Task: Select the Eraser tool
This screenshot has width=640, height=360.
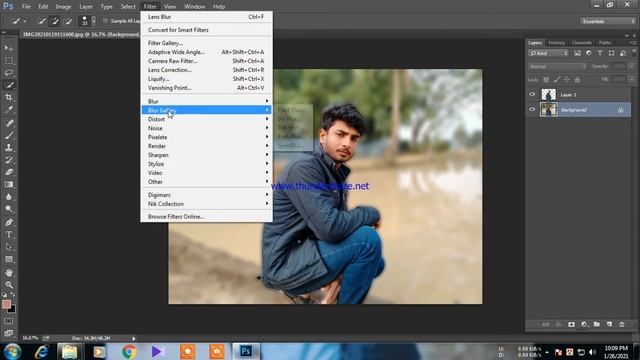Action: click(9, 172)
